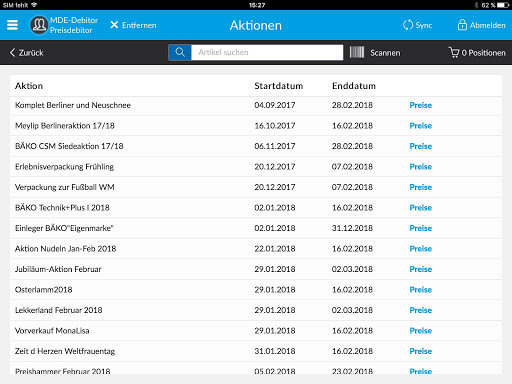This screenshot has height=384, width=512.
Task: Tap the Bluetooth icon in status bar
Action: pyautogui.click(x=476, y=5)
